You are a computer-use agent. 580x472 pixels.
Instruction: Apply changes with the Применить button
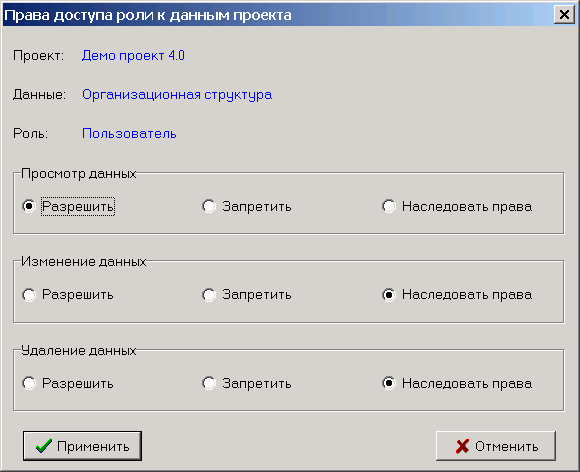point(82,446)
